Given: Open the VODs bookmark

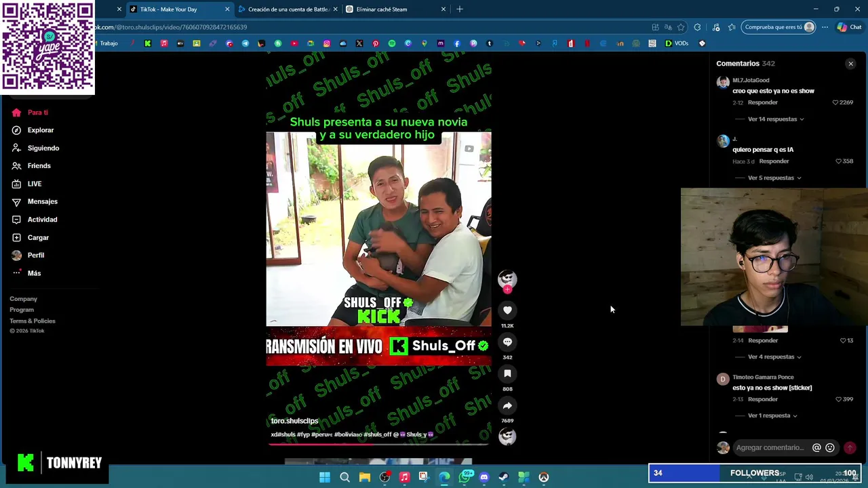Looking at the screenshot, I should 677,43.
